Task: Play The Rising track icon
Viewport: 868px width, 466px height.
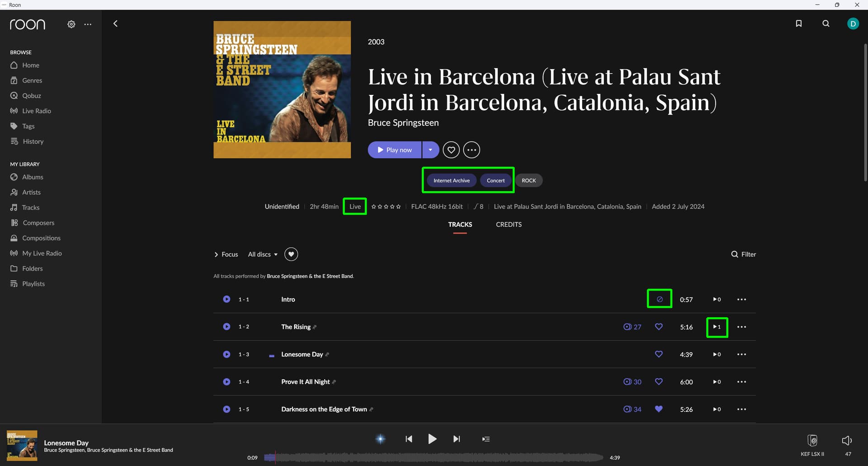Action: tap(226, 327)
